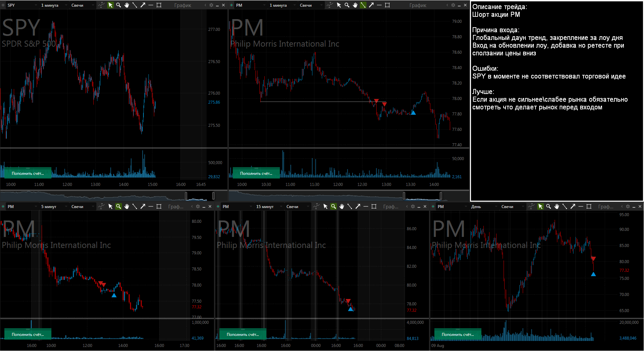The height and width of the screenshot is (351, 644).
Task: Select the magnifier in PM 1-minute chart
Action: 347,5
